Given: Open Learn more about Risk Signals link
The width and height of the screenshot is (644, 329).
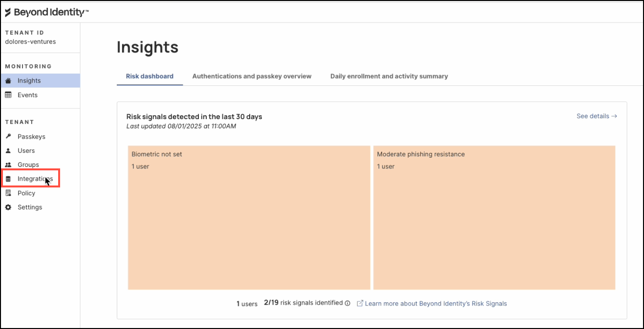Looking at the screenshot, I should pyautogui.click(x=435, y=304).
